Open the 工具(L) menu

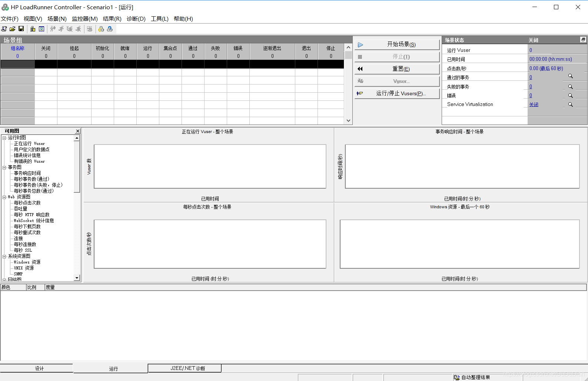160,19
